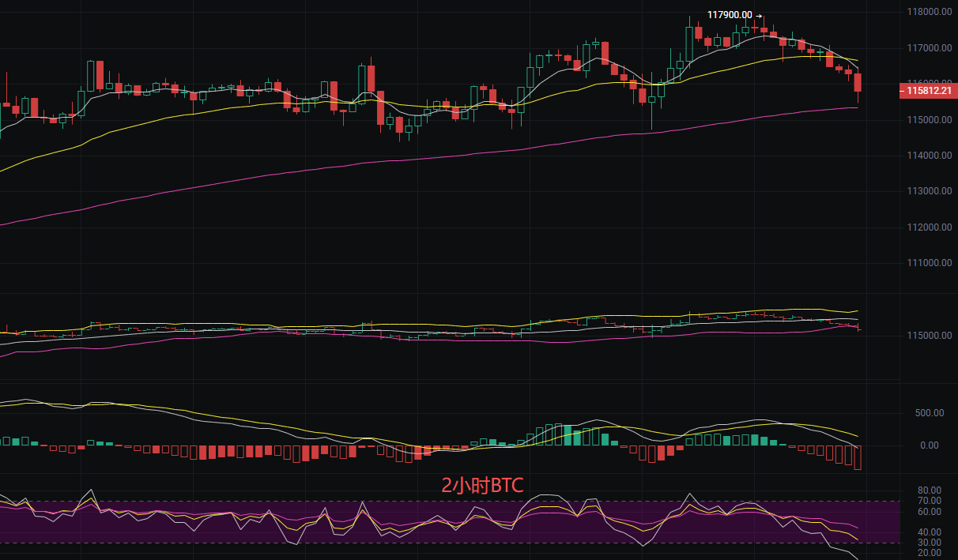Viewport: 958px width, 560px height.
Task: Select the last red candlestick in main chart
Action: pos(858,83)
